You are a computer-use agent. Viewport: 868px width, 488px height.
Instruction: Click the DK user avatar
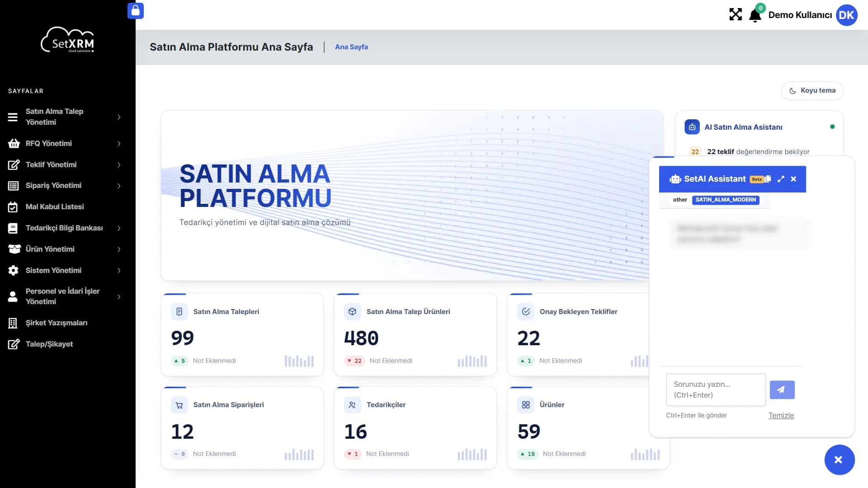[846, 15]
